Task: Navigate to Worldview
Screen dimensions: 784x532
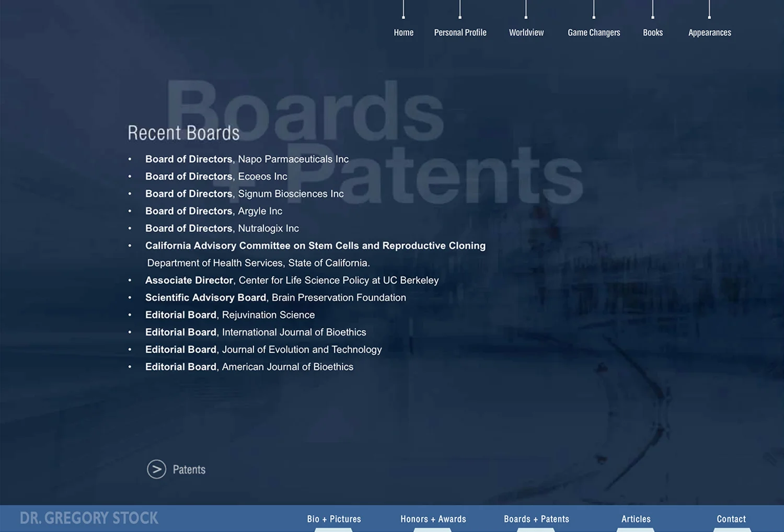Action: pos(526,32)
